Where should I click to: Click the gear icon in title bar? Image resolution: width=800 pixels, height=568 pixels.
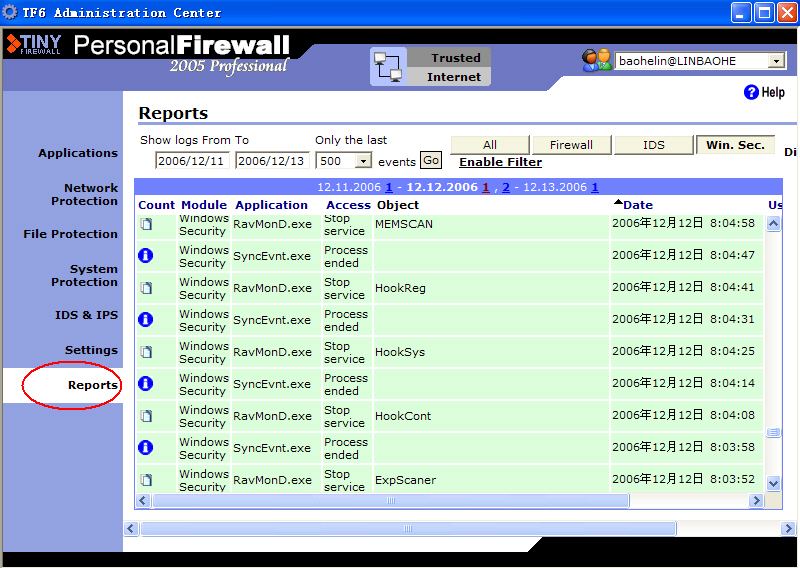(10, 12)
